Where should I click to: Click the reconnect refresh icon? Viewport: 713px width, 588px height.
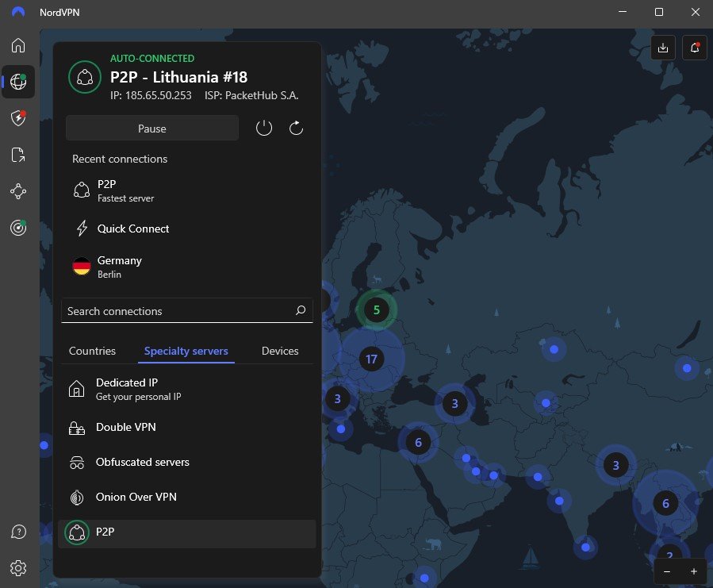[x=296, y=129]
